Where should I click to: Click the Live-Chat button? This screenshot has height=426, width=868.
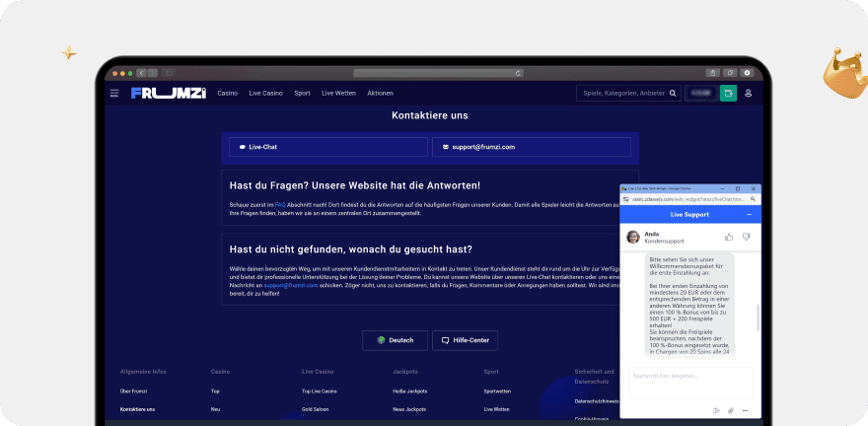click(x=325, y=147)
